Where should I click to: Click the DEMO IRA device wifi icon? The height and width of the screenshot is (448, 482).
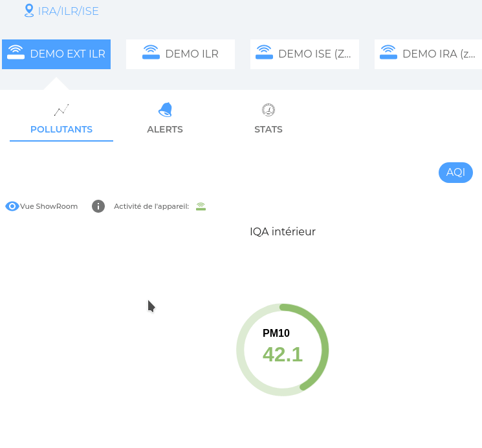(388, 52)
